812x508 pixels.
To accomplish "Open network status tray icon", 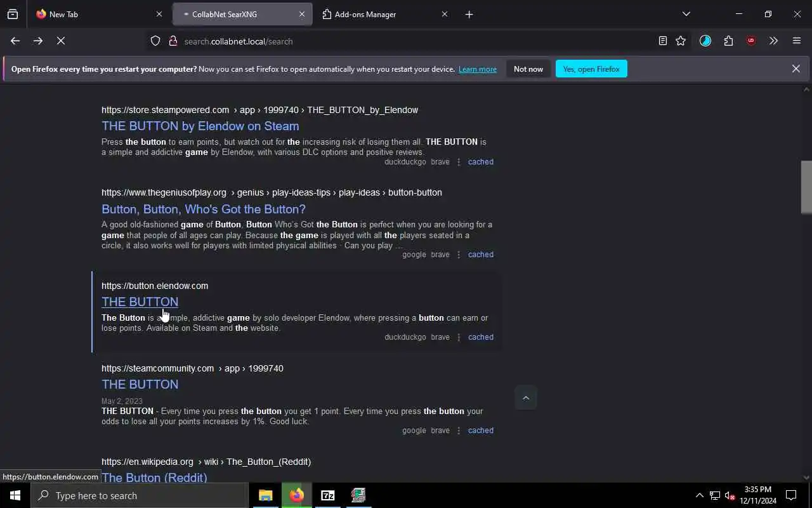I will click(x=715, y=495).
